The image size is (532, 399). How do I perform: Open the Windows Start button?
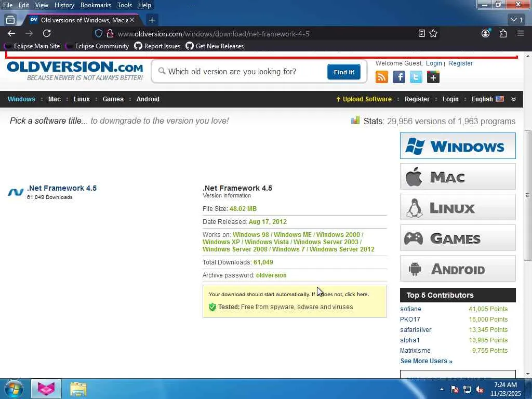[13, 389]
